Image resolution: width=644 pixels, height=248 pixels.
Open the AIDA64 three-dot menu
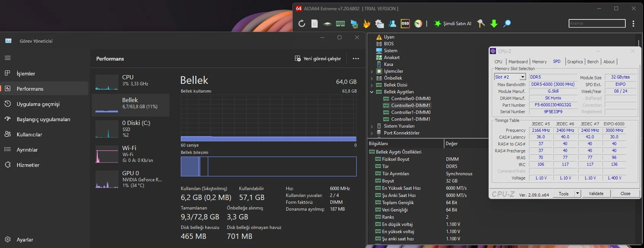633,24
